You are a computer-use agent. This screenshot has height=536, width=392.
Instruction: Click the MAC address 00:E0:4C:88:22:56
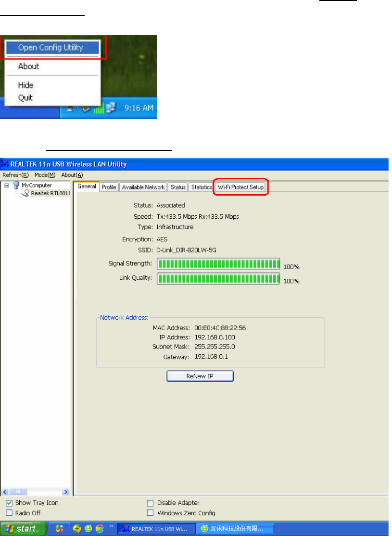[220, 328]
